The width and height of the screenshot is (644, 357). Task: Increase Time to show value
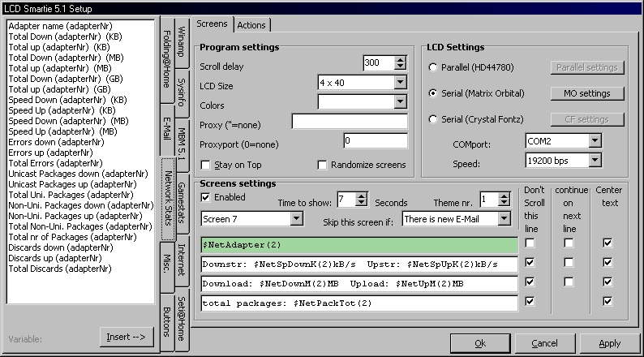tap(362, 196)
